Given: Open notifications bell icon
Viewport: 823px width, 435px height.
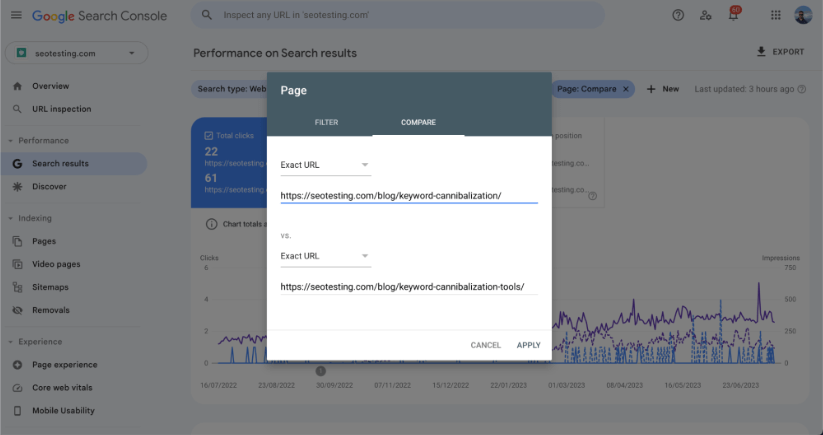Looking at the screenshot, I should (x=733, y=15).
